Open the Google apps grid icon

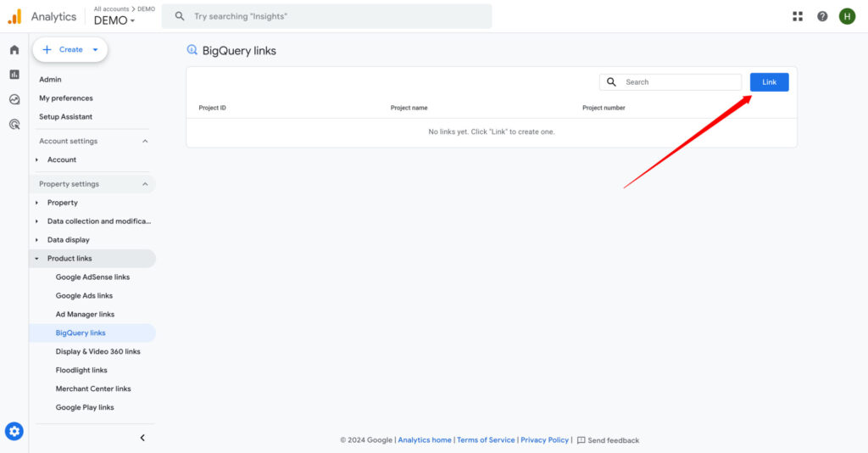798,16
